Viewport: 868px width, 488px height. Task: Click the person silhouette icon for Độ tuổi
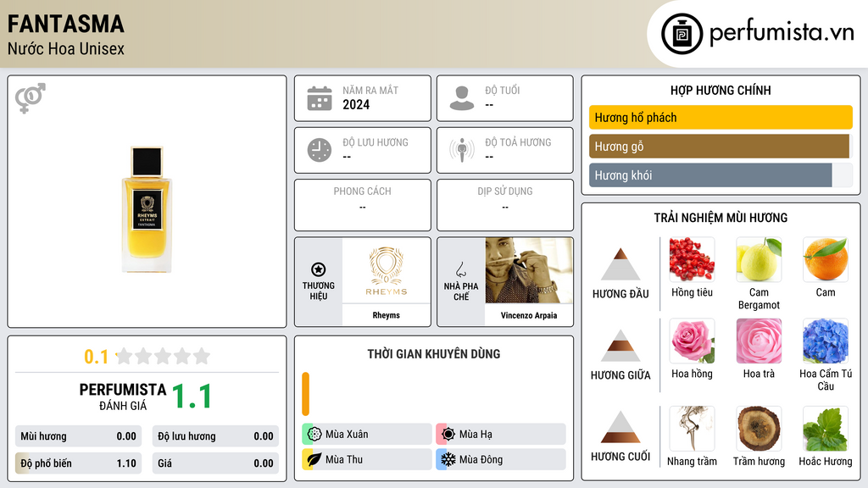click(462, 98)
